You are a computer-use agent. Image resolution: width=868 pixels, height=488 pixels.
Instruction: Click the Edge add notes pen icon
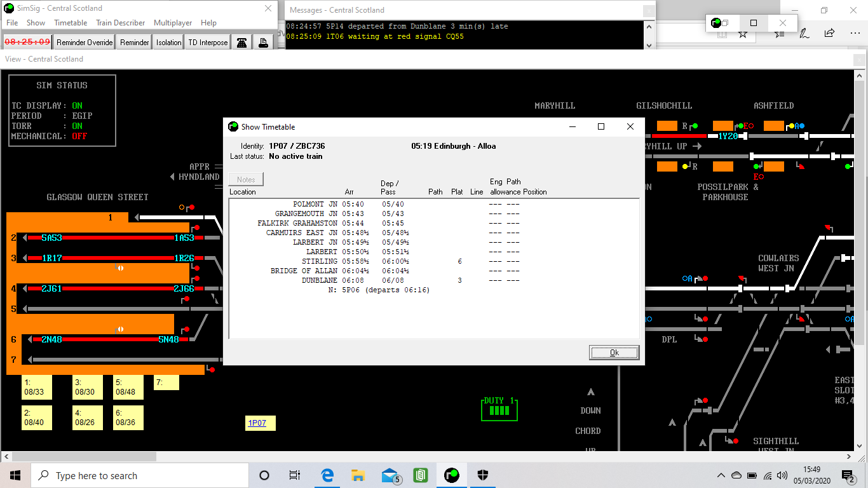804,33
